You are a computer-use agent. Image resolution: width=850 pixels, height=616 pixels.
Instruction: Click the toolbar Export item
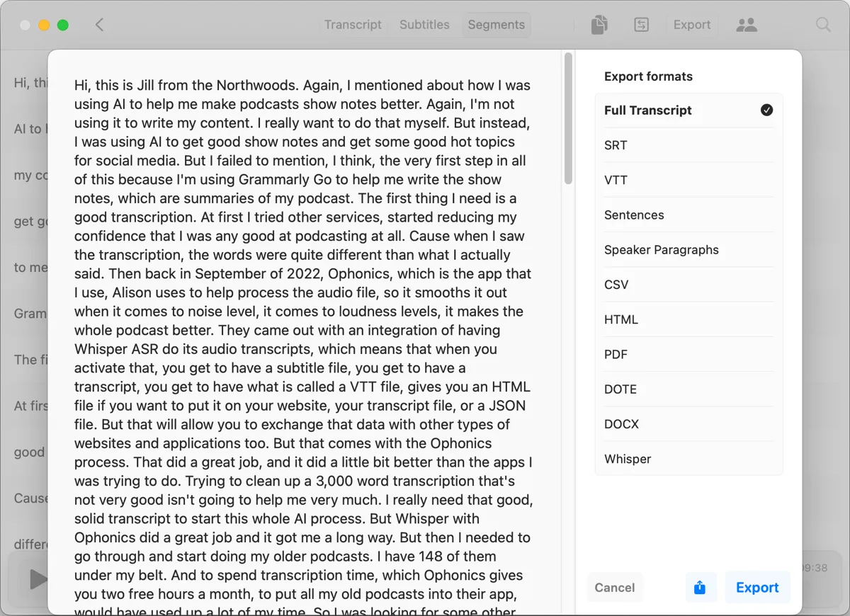tap(691, 25)
